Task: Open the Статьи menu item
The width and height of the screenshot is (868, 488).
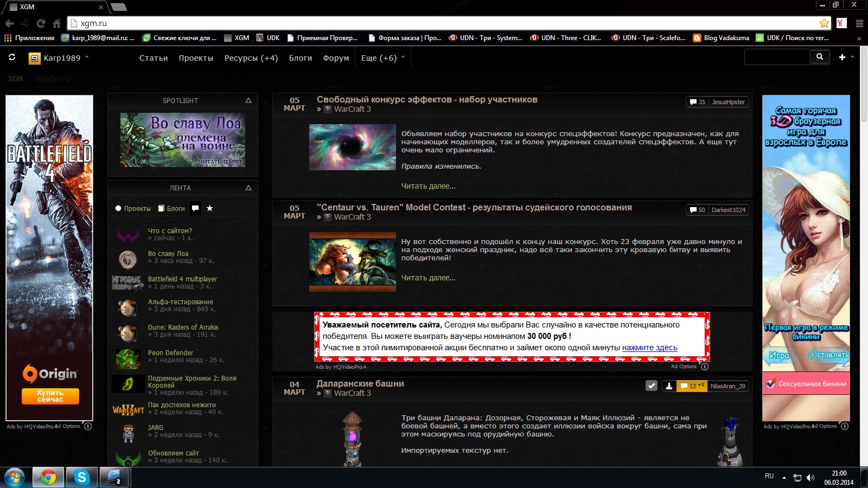Action: [154, 58]
